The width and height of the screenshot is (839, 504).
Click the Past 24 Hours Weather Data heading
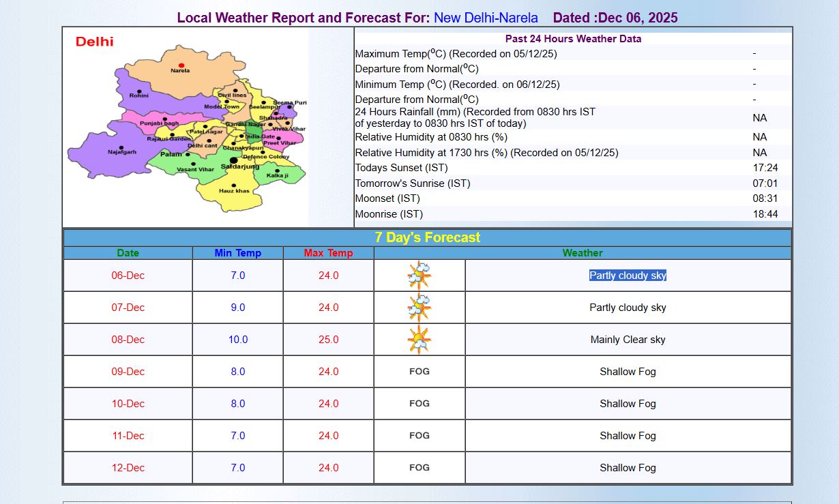tap(573, 39)
